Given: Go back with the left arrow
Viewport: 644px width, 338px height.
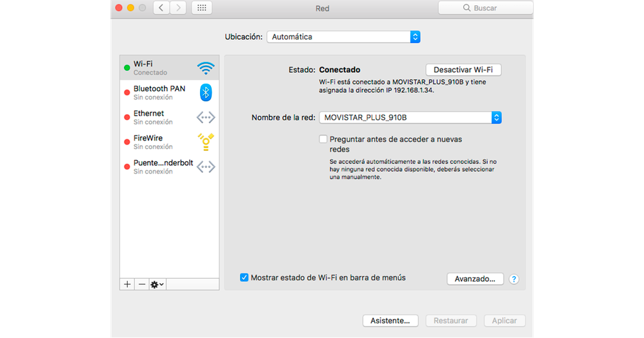Looking at the screenshot, I should [x=161, y=8].
